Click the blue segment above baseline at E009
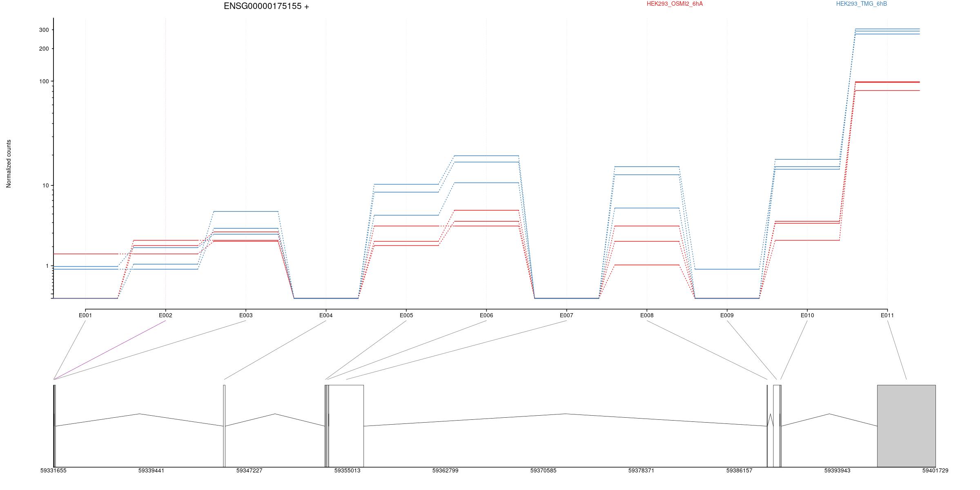The image size is (980, 490). [727, 269]
